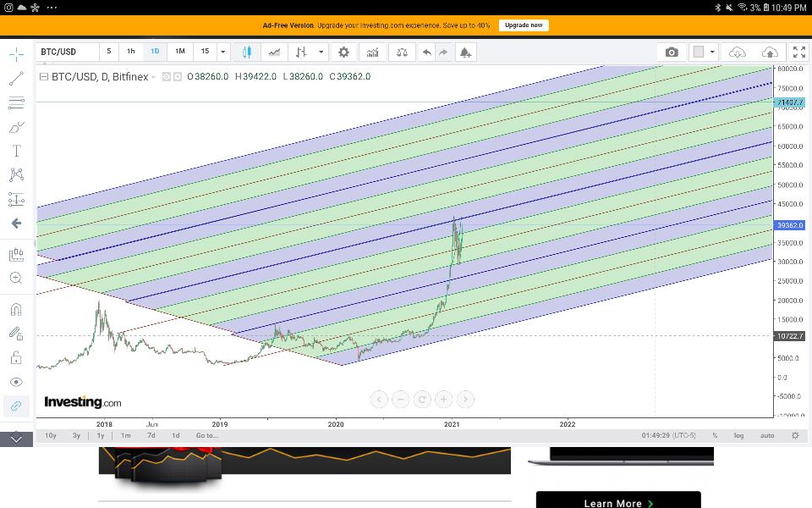Switch to the 1h timeframe

[x=131, y=52]
